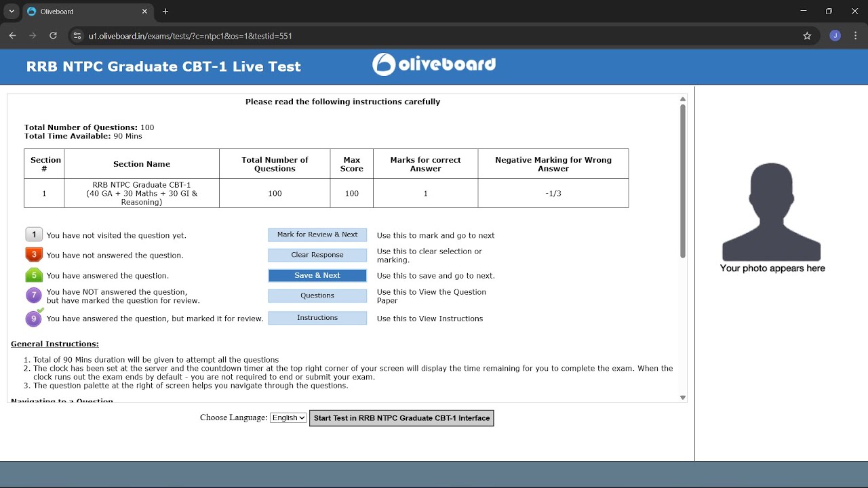Viewport: 868px width, 488px height.
Task: Click the 'Total Time Available: 90 Mins' text
Action: point(83,136)
